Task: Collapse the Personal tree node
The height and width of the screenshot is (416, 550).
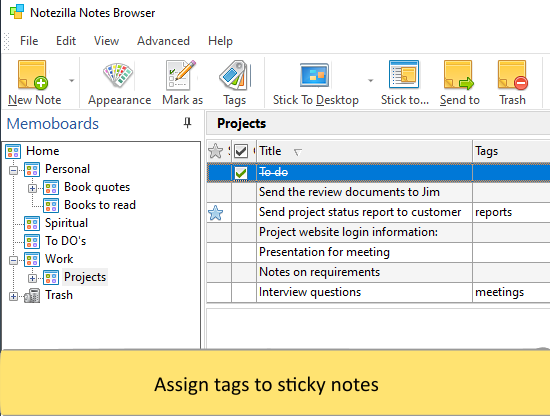Action: 13,170
